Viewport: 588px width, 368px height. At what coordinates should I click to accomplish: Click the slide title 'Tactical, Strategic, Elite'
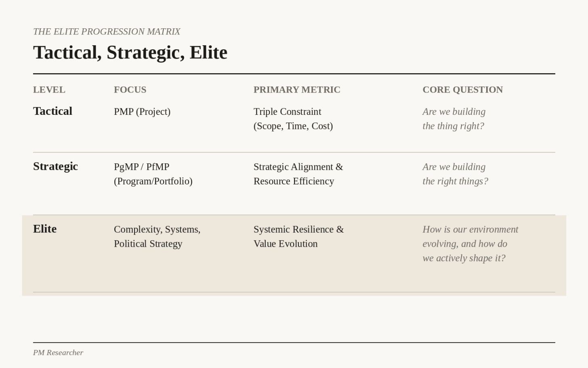point(130,53)
